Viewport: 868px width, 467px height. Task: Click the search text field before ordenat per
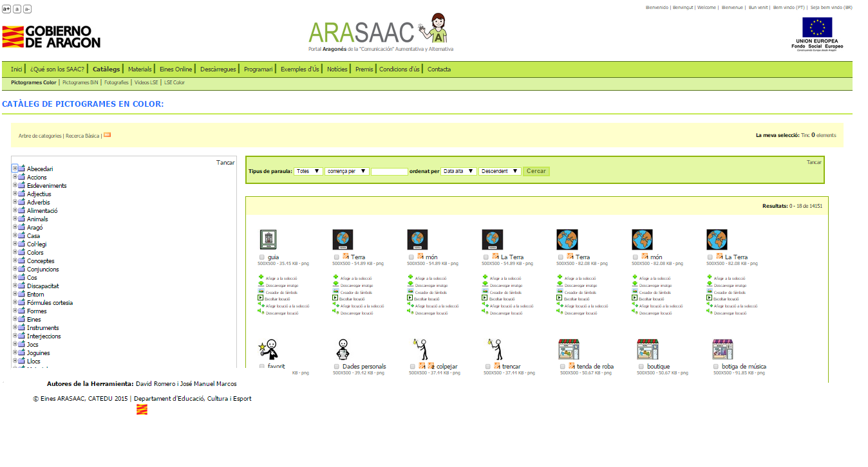[x=389, y=172]
